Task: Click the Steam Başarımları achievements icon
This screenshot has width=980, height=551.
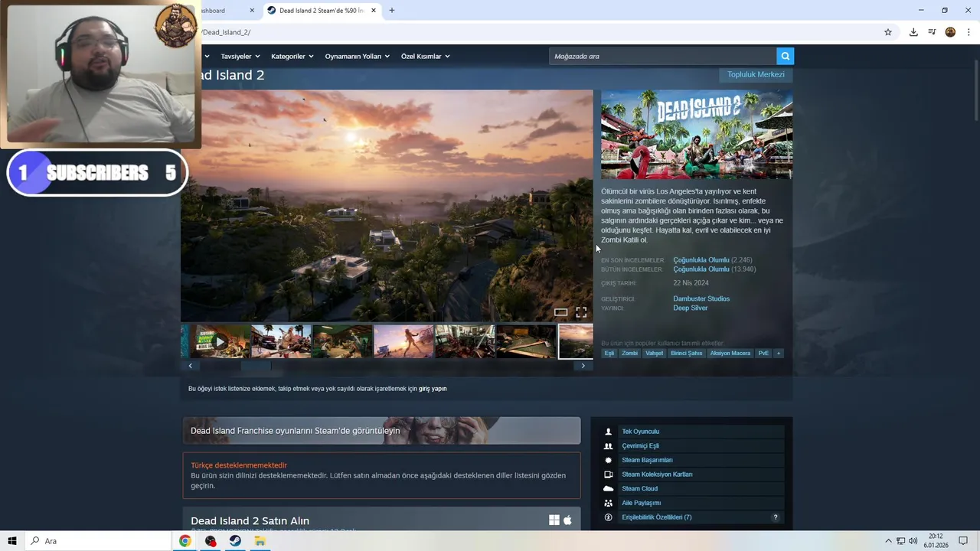Action: (609, 460)
